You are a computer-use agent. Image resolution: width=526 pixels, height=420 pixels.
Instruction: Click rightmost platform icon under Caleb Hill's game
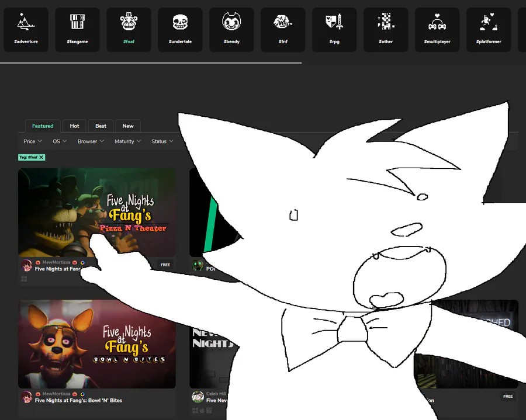click(x=209, y=410)
